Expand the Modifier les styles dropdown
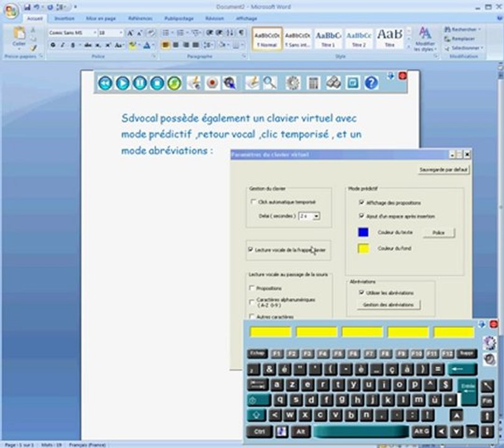 click(425, 40)
